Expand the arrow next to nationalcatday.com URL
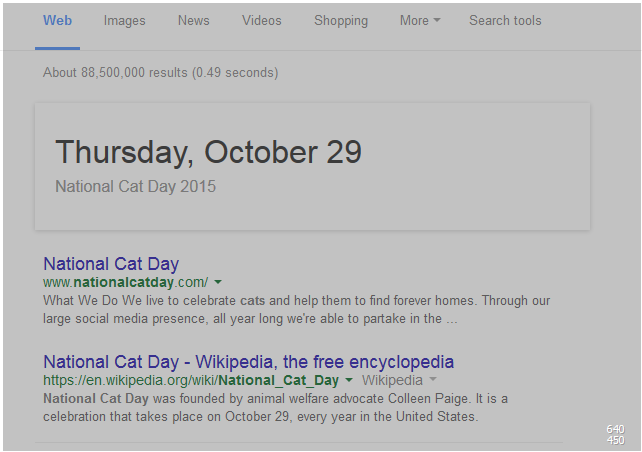Screen dimensions: 642x452 click(218, 282)
